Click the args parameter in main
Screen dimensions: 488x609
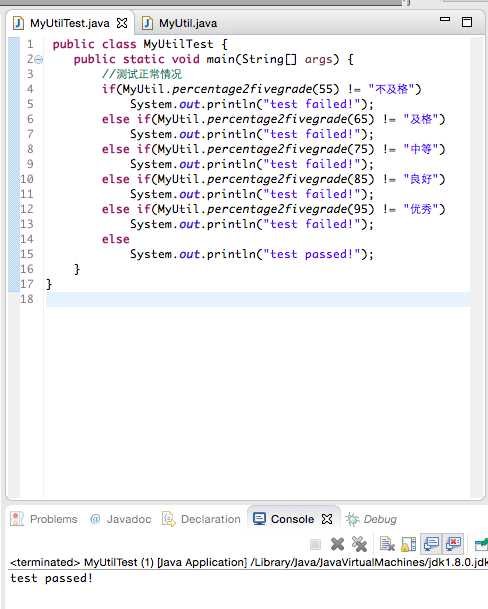[x=319, y=59]
